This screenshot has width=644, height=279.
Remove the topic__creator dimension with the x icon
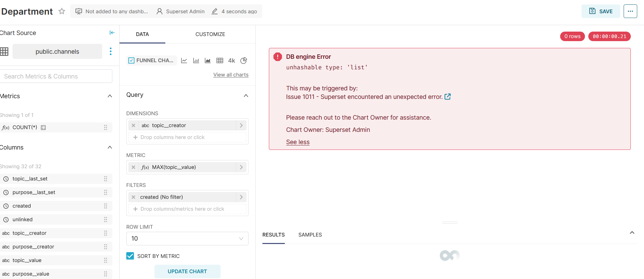pos(133,125)
